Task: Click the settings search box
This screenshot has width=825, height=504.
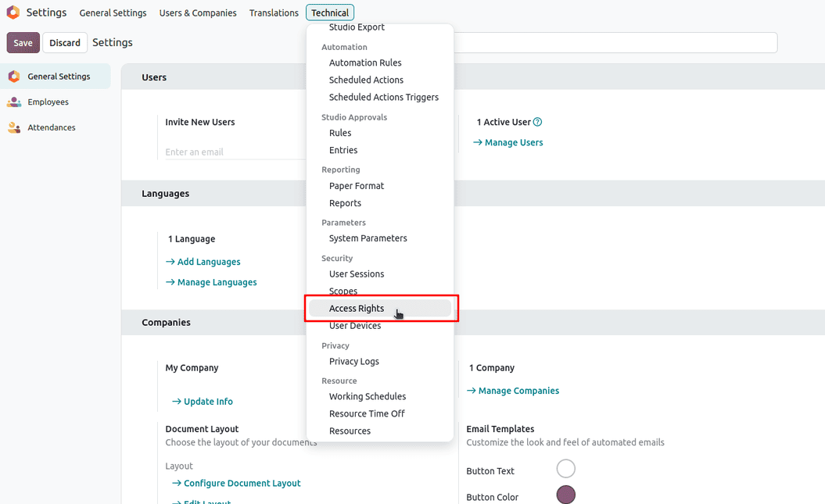Action: coord(615,42)
